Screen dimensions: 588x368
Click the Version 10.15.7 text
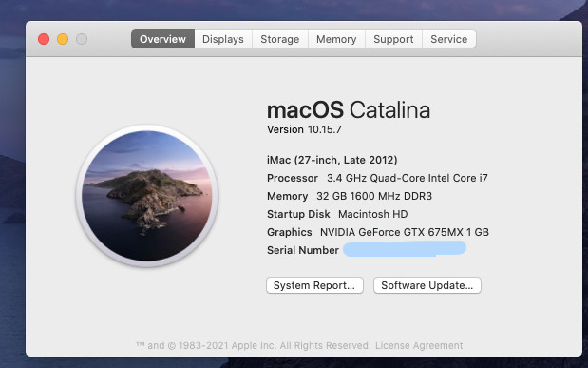[304, 129]
